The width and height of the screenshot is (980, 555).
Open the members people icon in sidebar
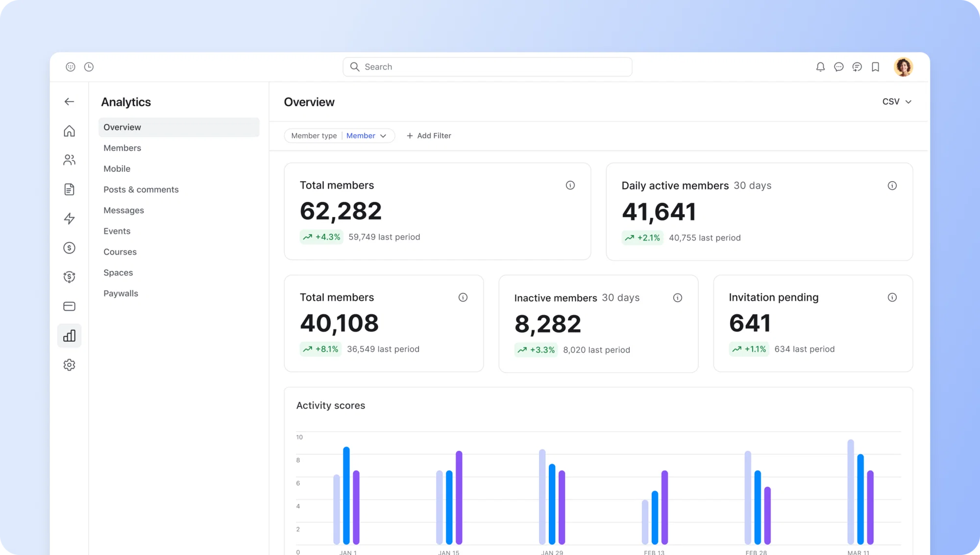(x=69, y=160)
